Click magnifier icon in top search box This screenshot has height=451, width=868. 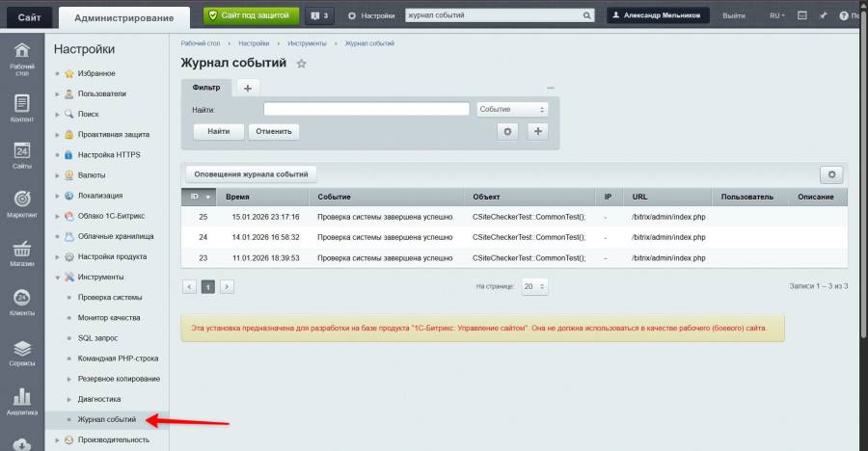pyautogui.click(x=587, y=16)
